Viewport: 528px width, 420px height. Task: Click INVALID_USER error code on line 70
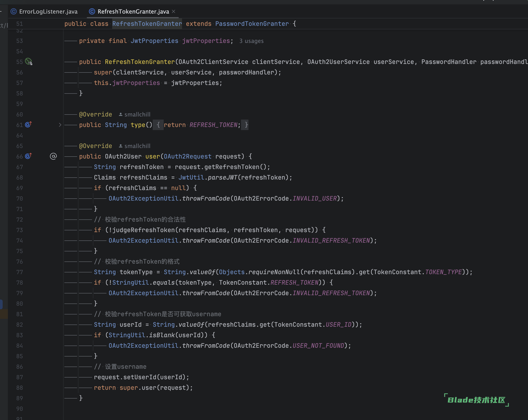point(315,198)
